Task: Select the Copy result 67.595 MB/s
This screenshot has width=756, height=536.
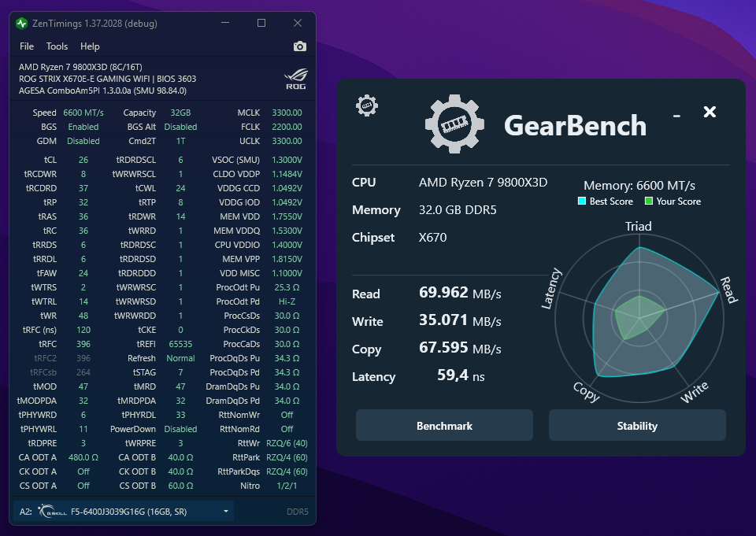Action: [x=460, y=348]
